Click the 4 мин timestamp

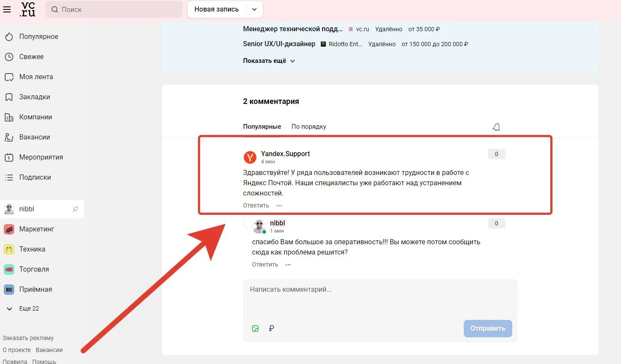point(268,162)
